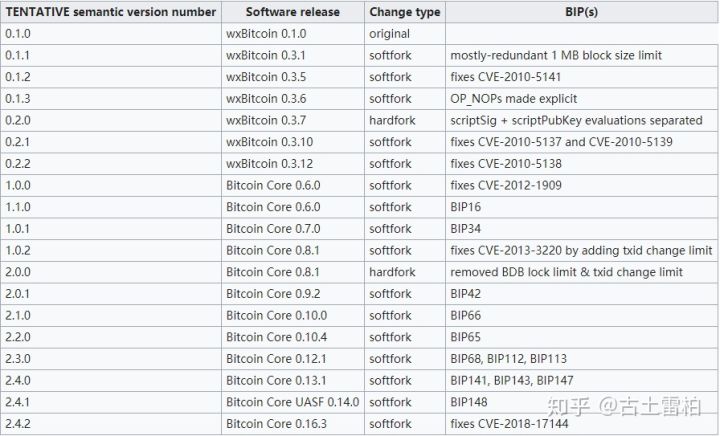Select the wxBitcoin 0.1.0 release cell
This screenshot has height=436, width=720.
point(293,34)
